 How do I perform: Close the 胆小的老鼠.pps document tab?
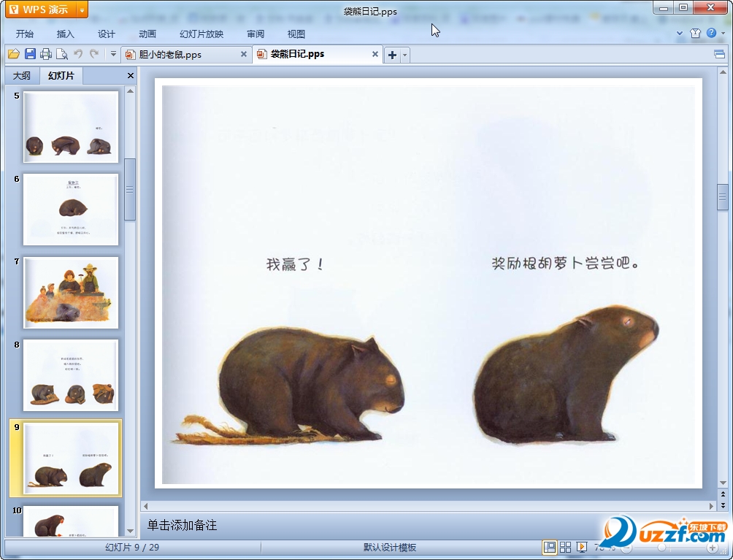pos(244,54)
